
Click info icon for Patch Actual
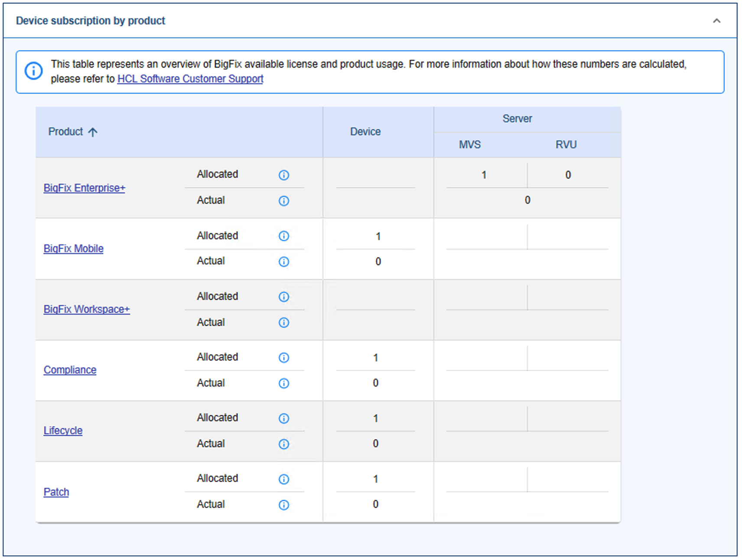click(284, 505)
